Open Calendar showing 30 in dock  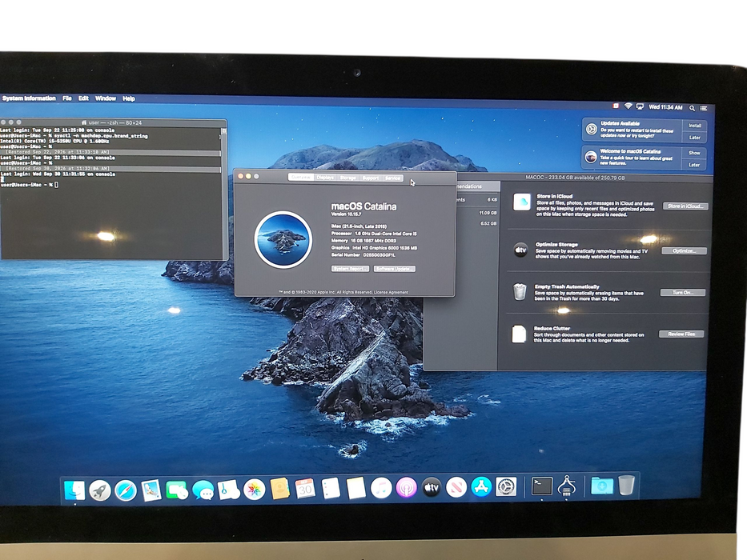[x=305, y=489]
